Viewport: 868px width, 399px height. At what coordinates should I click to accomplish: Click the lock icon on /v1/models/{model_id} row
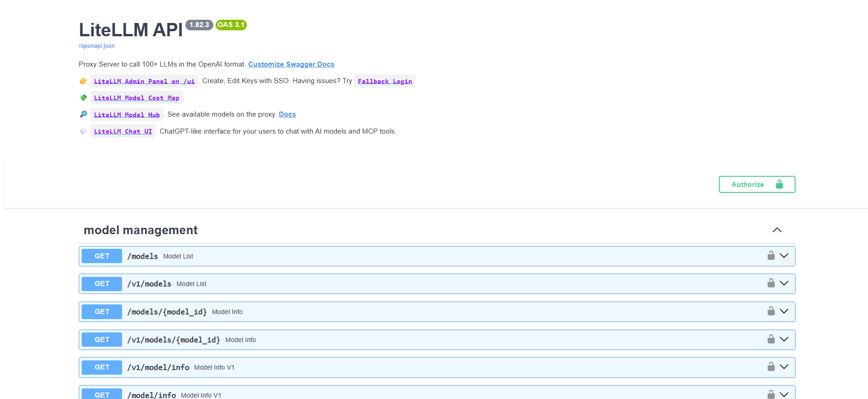click(x=771, y=339)
